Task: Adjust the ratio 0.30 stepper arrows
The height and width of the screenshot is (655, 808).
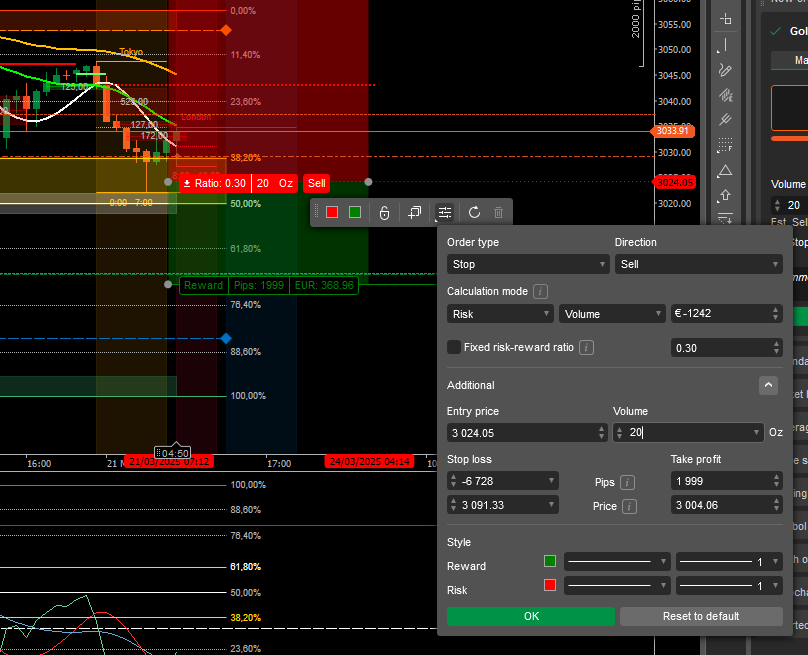Action: [x=776, y=348]
